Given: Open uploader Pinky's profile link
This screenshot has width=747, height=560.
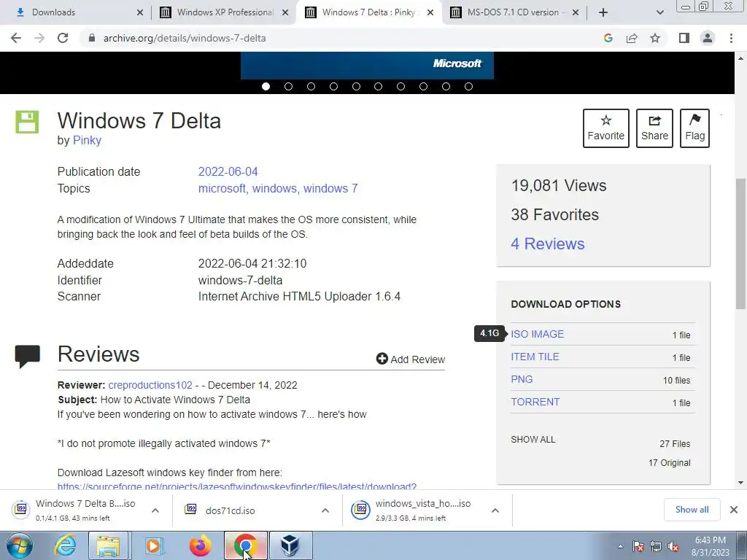Looking at the screenshot, I should point(87,141).
